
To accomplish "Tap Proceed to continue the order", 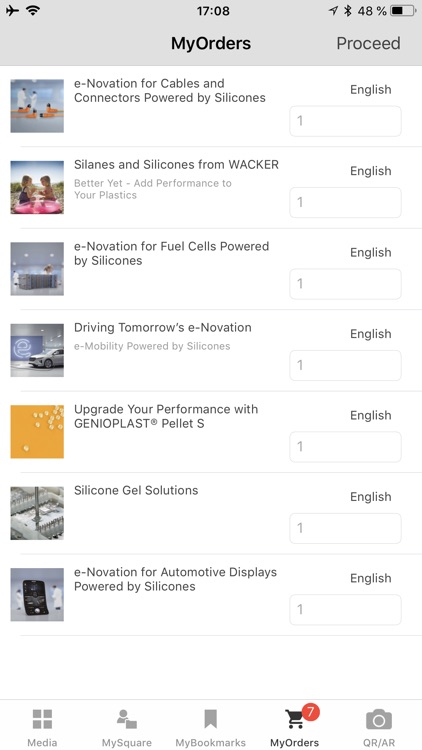I will (x=368, y=43).
